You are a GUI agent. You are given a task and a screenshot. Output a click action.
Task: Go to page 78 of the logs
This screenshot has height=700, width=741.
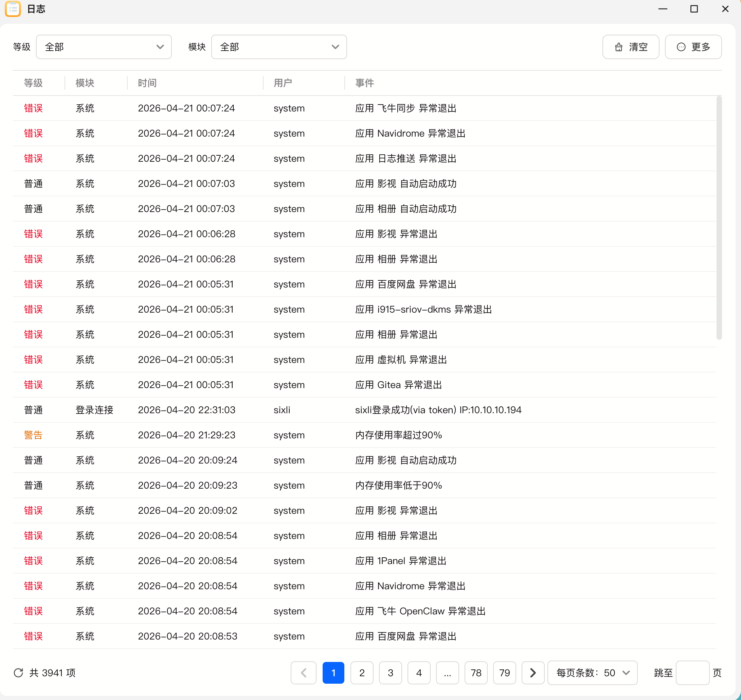(476, 673)
